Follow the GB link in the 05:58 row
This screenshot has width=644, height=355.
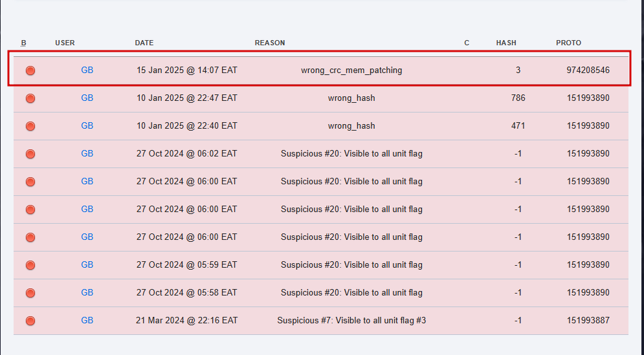[87, 293]
